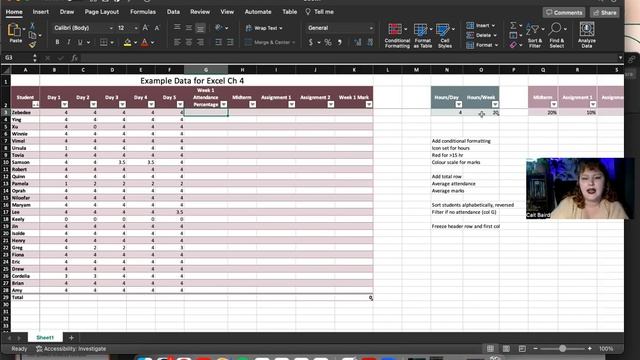
Task: Click the Copy icon
Action: (33, 36)
